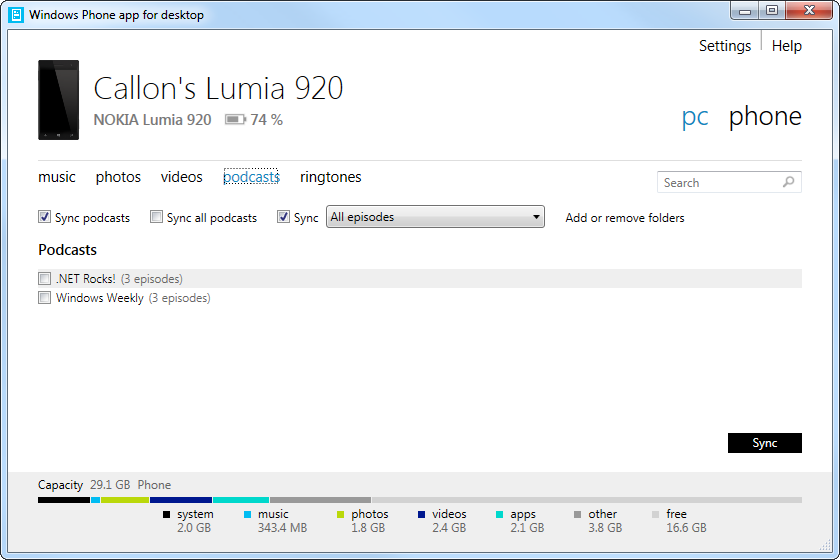Tick the Windows Weekly podcast checkbox

coord(44,298)
